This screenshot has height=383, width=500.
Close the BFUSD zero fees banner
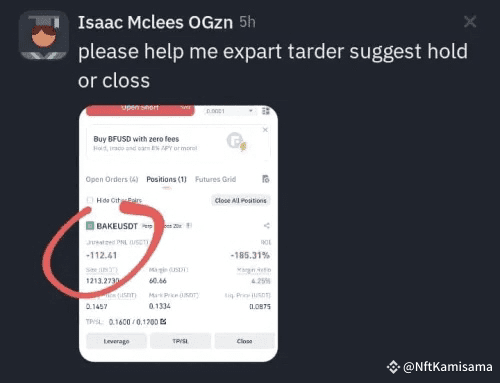[x=265, y=130]
